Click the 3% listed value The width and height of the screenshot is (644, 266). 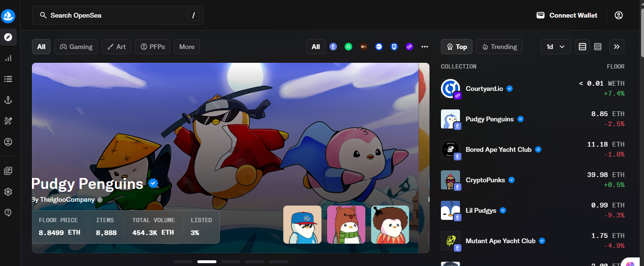pos(195,233)
